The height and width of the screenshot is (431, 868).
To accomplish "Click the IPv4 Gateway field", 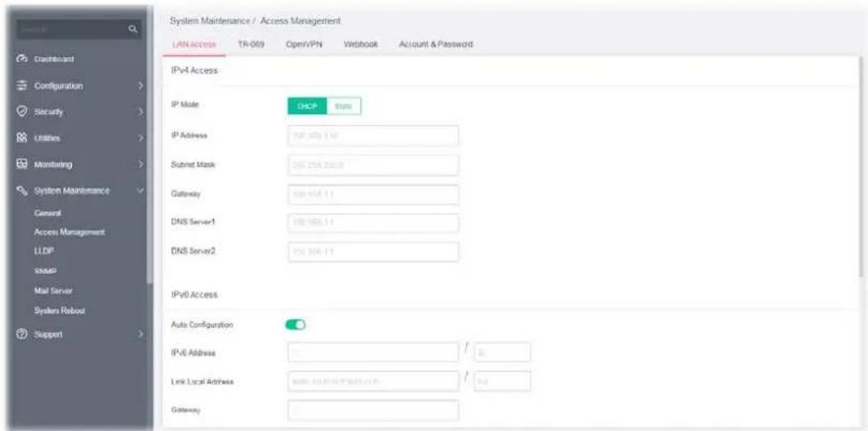I will 373,194.
